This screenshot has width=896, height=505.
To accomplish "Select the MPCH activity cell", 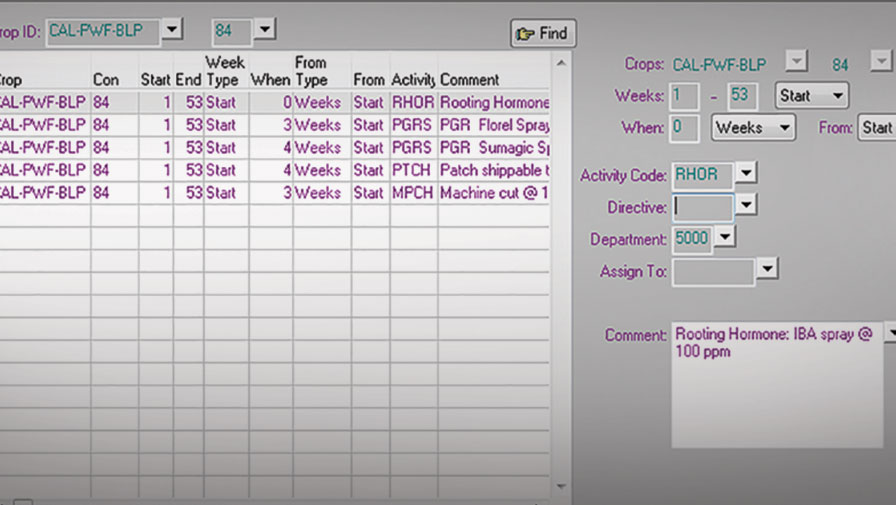I will (x=413, y=193).
